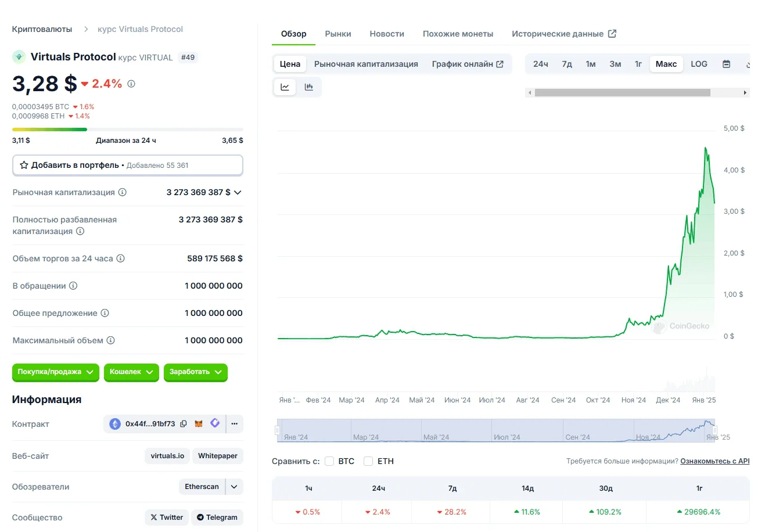
Task: Open the Новости tab
Action: pyautogui.click(x=387, y=34)
